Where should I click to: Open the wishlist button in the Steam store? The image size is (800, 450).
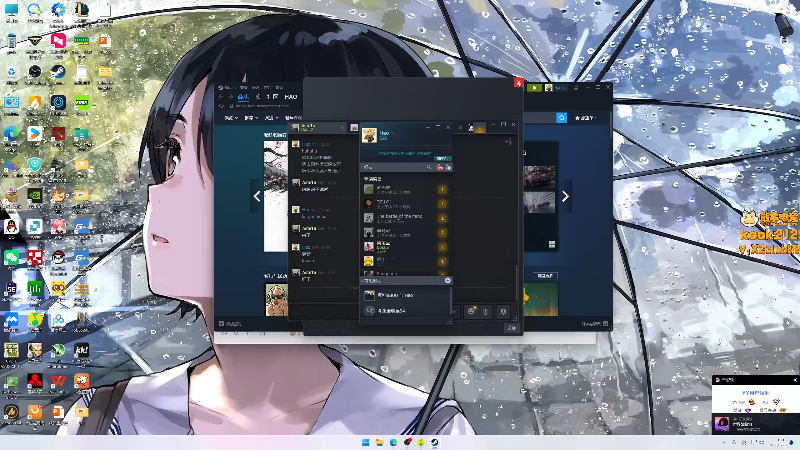[x=585, y=118]
